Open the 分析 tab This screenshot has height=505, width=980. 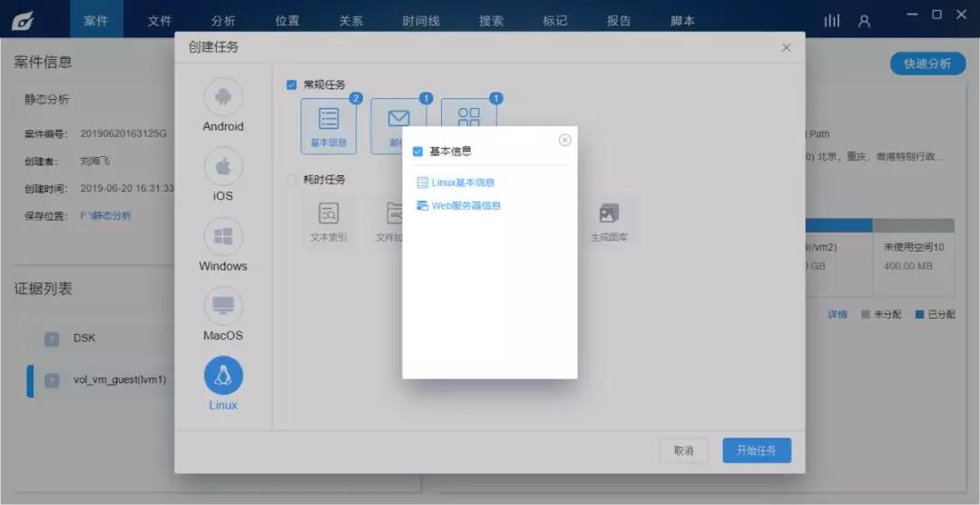(223, 21)
